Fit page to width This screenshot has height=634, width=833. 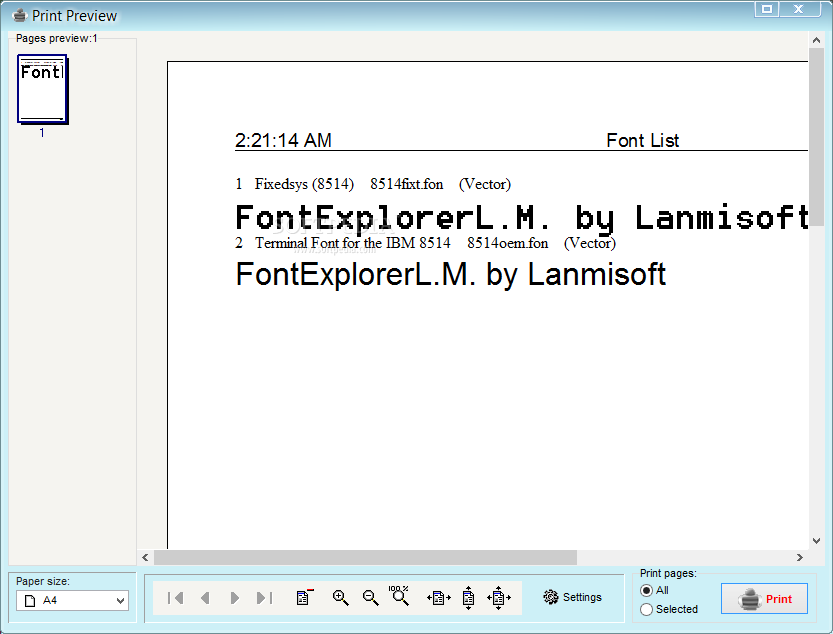pos(438,598)
